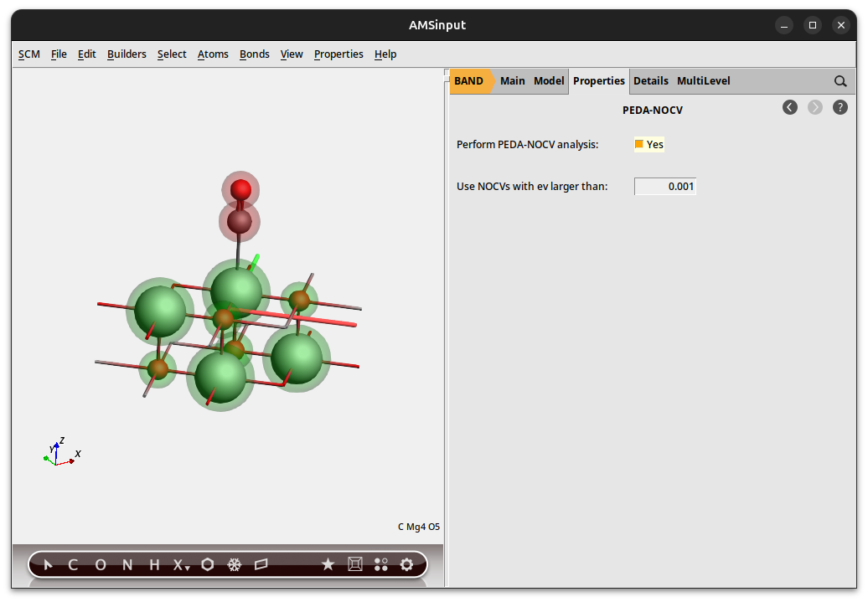Click the periodic box view icon
This screenshot has width=868, height=602.
coord(354,565)
